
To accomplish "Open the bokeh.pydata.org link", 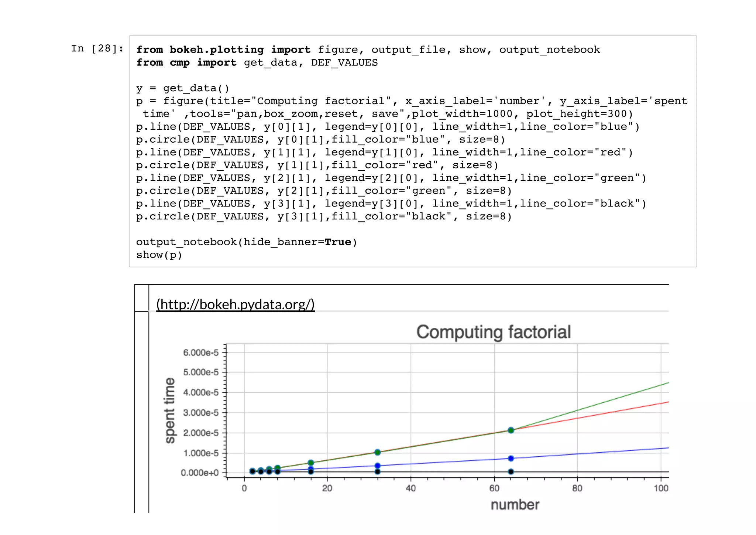I will click(x=236, y=304).
